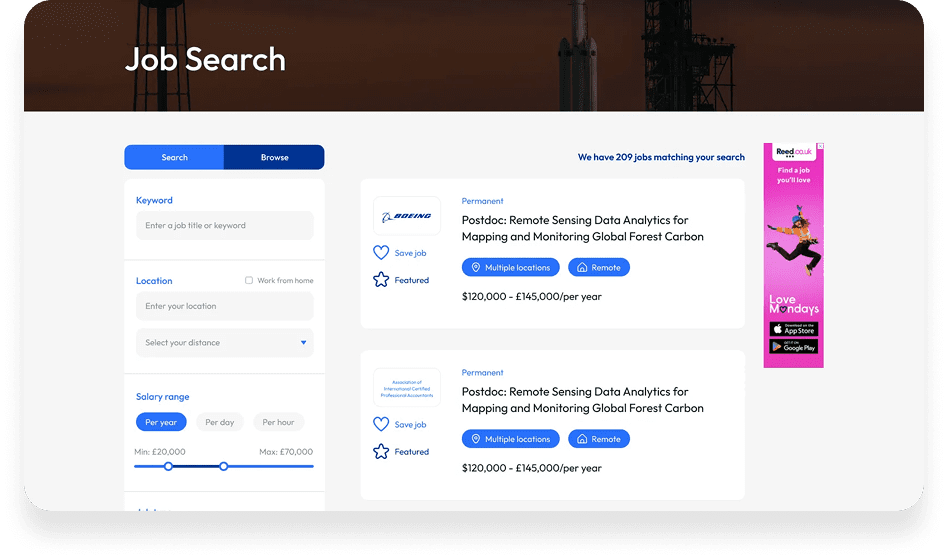This screenshot has height=559, width=948.
Task: Select the Per year salary option
Action: pyautogui.click(x=161, y=422)
